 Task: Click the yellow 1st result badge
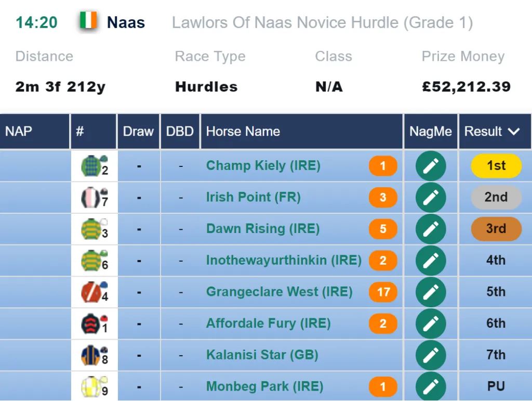[x=496, y=166]
